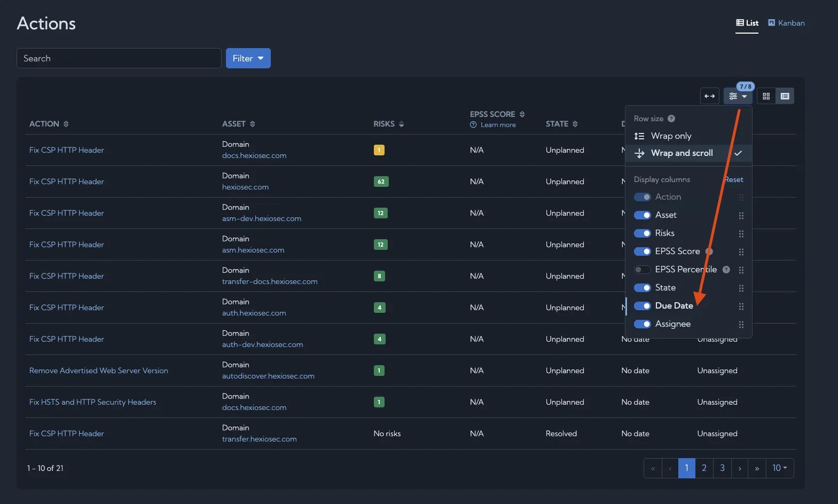Click Row size help question icon

[671, 119]
